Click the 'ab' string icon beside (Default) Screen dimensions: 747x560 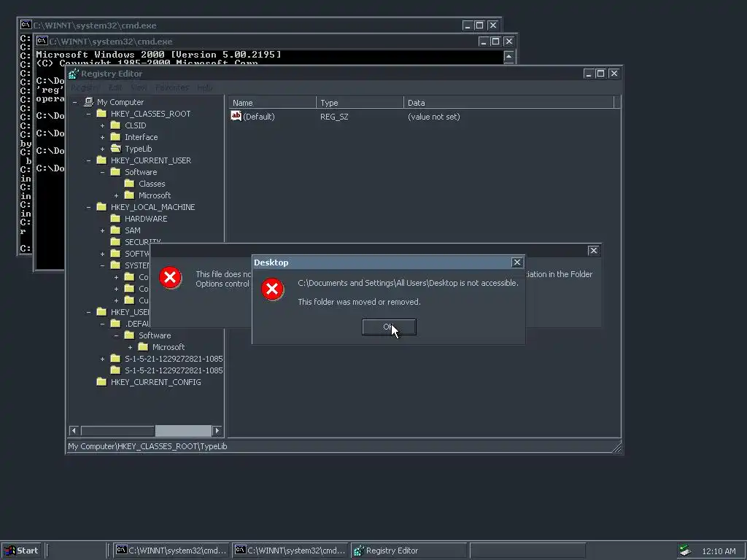pos(236,116)
